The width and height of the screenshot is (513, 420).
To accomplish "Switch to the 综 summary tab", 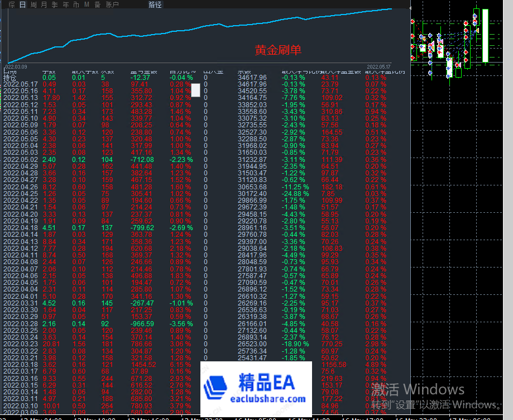I will pyautogui.click(x=12, y=4).
